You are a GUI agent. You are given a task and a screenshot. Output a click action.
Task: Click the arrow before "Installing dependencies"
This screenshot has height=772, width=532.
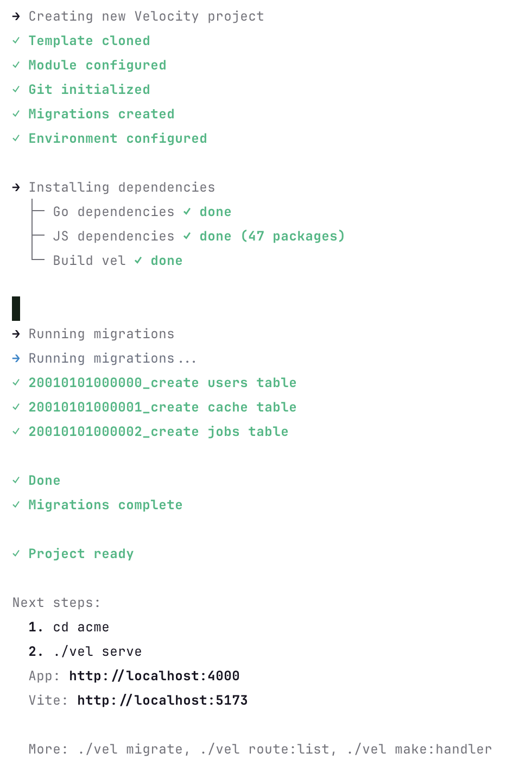pyautogui.click(x=16, y=187)
